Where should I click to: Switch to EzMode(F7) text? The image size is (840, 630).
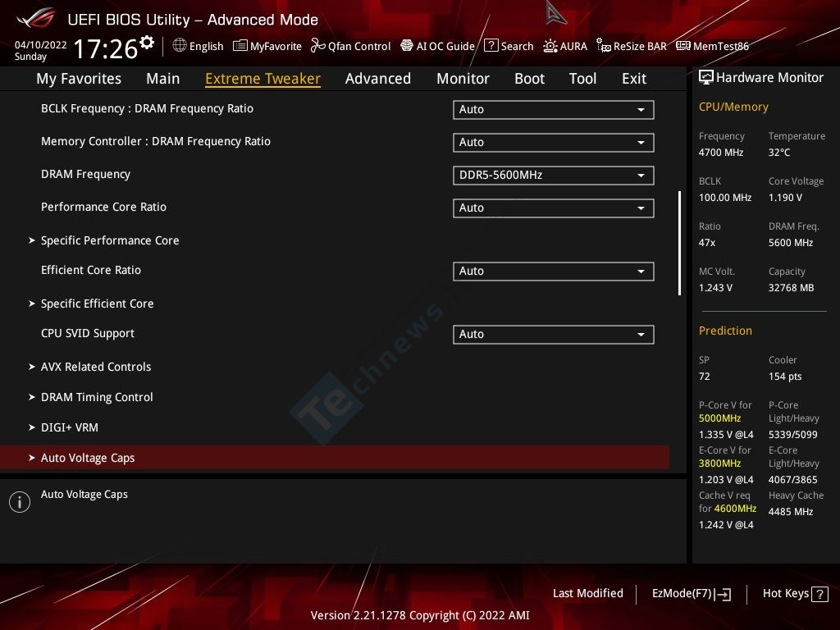pos(682,594)
